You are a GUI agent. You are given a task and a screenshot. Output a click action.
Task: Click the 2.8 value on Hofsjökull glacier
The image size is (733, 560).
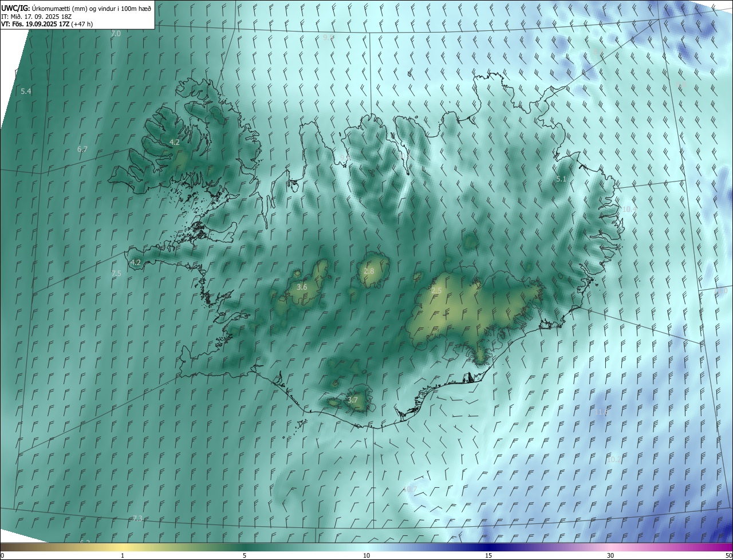coord(369,271)
